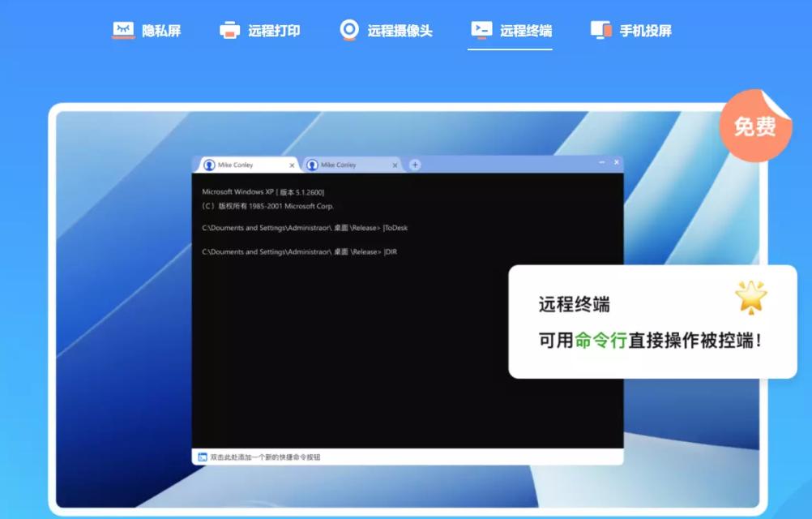Select the 手机投屏 phone casting icon
This screenshot has width=812, height=519.
coord(600,29)
